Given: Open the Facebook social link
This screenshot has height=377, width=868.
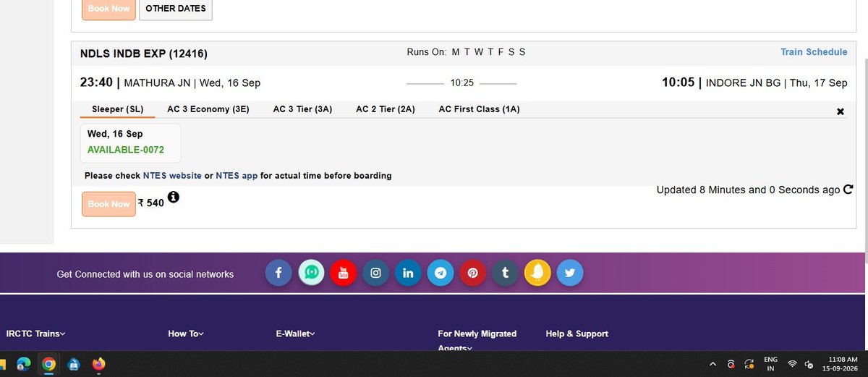Looking at the screenshot, I should (278, 273).
